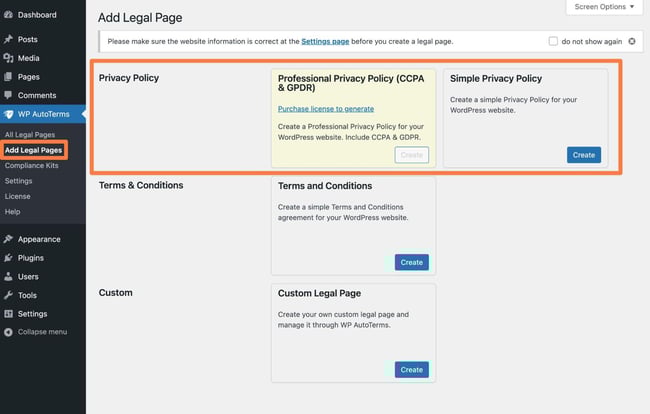
Task: Open the Comments menu item
Action: click(x=37, y=95)
